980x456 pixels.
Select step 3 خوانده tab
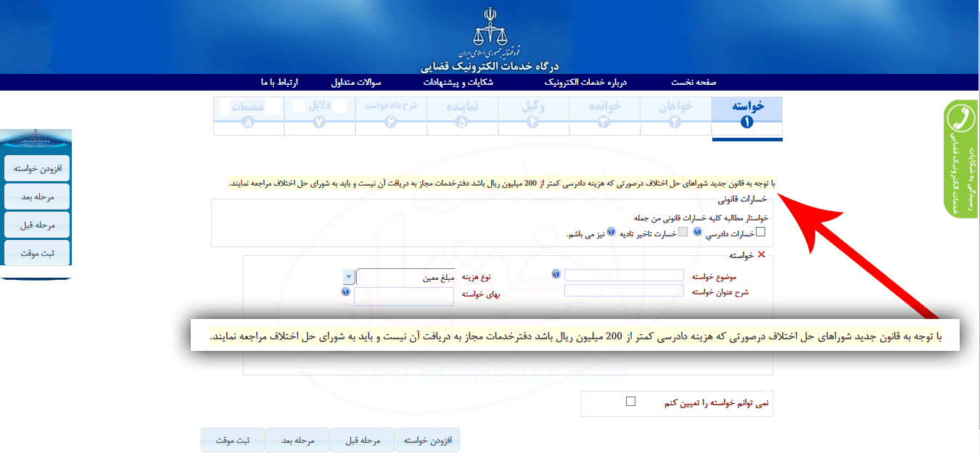(604, 116)
